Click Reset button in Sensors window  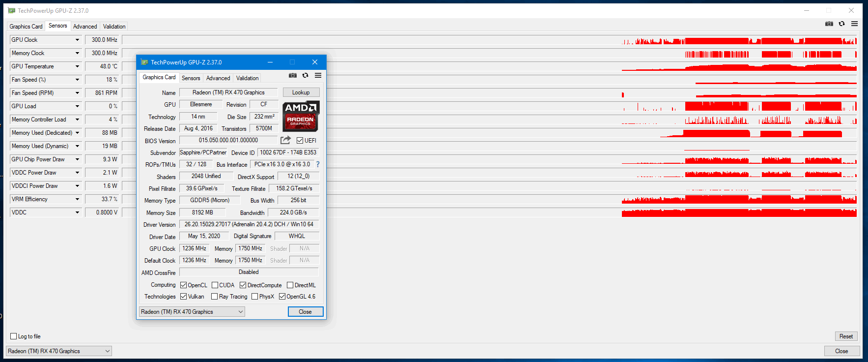(846, 336)
